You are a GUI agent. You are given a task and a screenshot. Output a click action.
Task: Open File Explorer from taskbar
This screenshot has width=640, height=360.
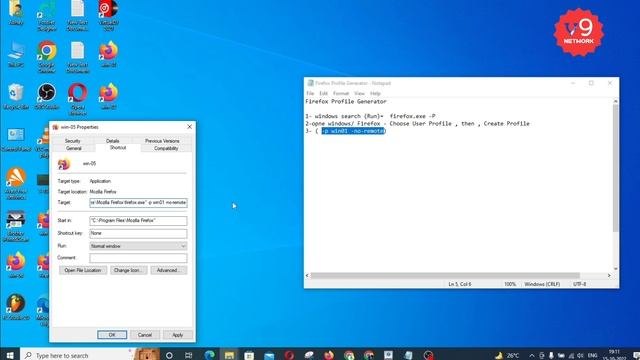click(x=229, y=355)
